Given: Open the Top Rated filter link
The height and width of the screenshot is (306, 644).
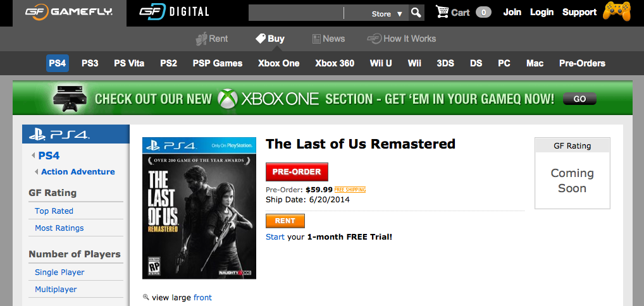Looking at the screenshot, I should 54,211.
